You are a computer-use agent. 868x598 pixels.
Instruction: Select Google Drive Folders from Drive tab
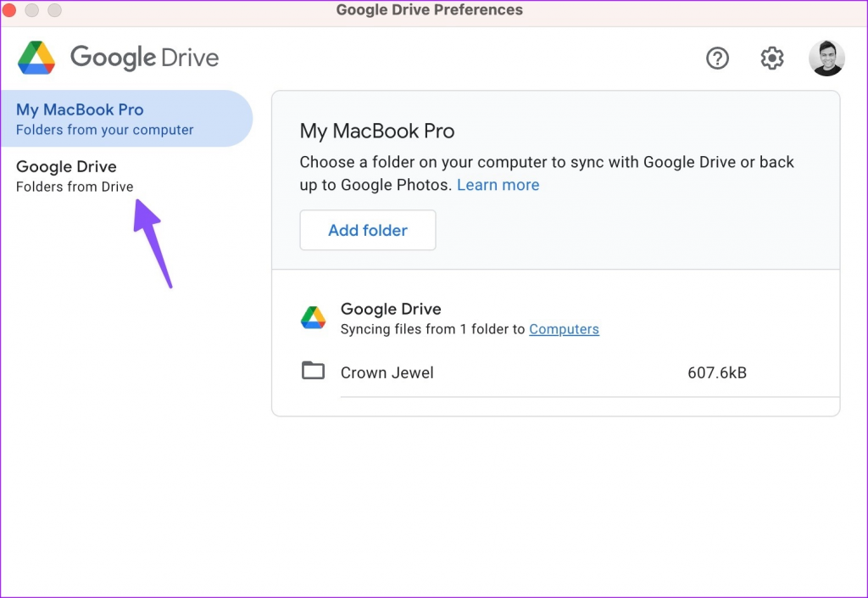tap(126, 176)
